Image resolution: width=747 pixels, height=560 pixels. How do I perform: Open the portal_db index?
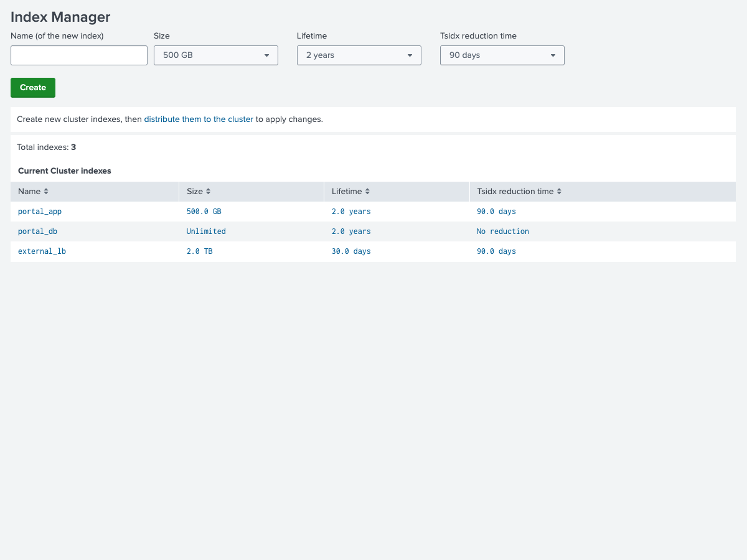(x=37, y=231)
